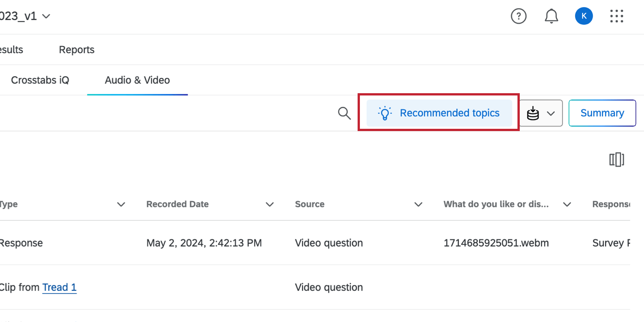Click the Recorded Date column header
The width and height of the screenshot is (644, 322).
tap(177, 204)
